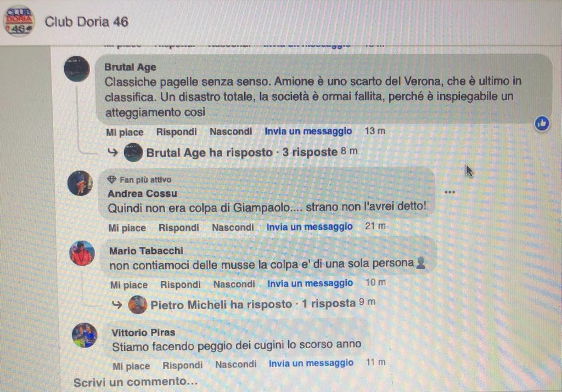Open Brutal Age's profile picture
Image resolution: width=562 pixels, height=392 pixels.
(77, 69)
